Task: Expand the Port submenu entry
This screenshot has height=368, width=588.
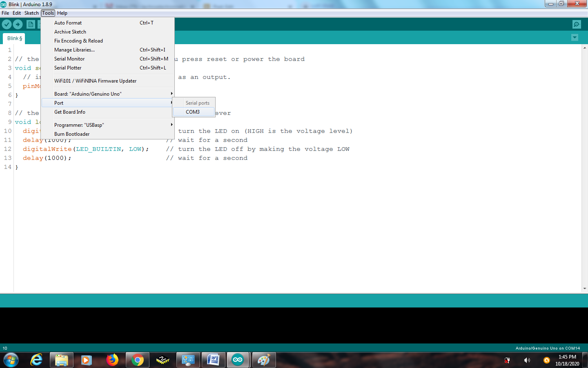Action: click(108, 103)
